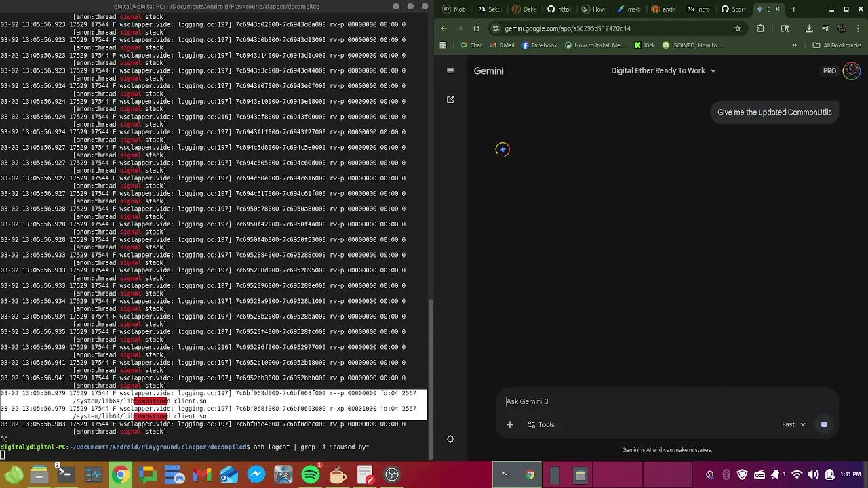Open the Fast model selector dropdown
The width and height of the screenshot is (868, 488).
tap(793, 424)
